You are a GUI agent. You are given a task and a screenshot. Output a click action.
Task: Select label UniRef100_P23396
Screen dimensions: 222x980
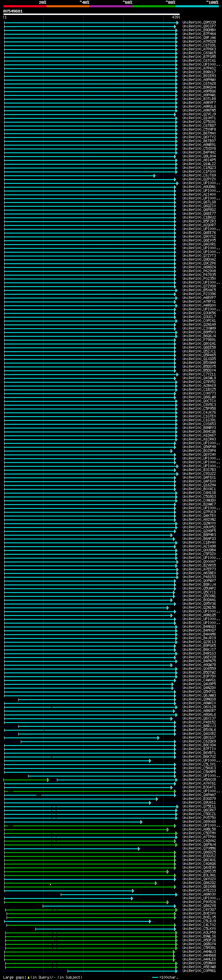tap(199, 294)
